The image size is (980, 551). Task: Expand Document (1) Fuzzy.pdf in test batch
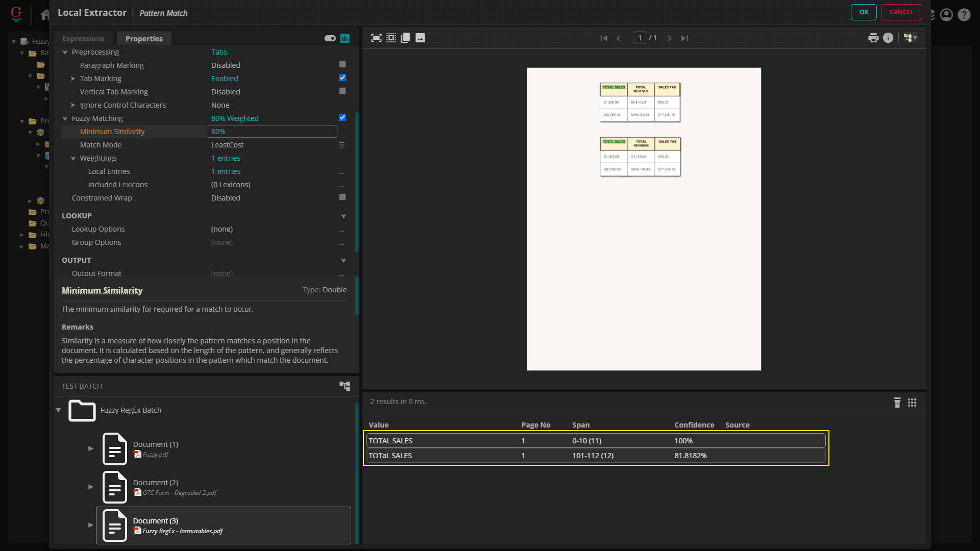click(91, 448)
